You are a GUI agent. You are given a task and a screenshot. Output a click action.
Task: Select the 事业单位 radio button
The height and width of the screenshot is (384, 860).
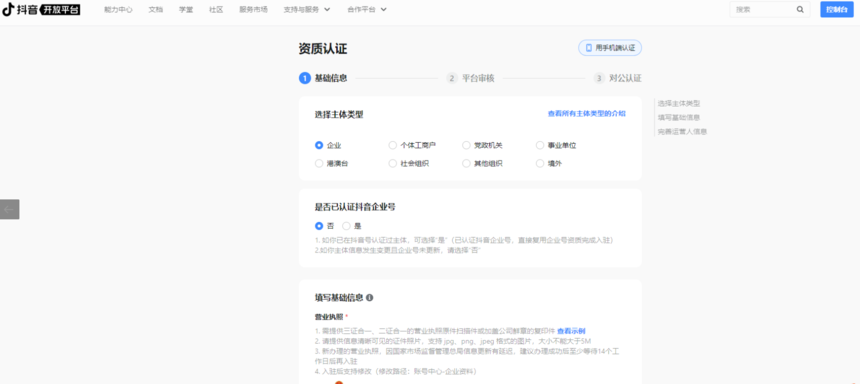[x=540, y=145]
